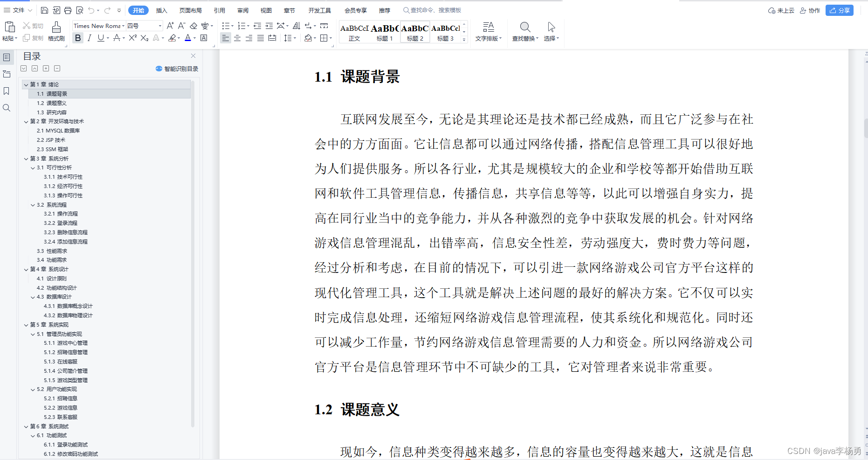Click the Find and Replace magnifier icon
Viewport: 868px width, 460px height.
click(x=525, y=27)
